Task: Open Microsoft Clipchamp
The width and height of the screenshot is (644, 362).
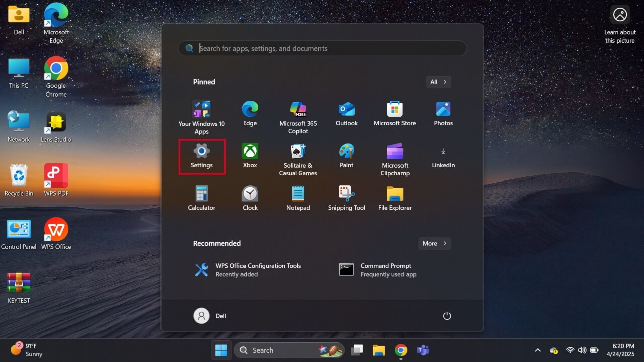Action: 395,160
